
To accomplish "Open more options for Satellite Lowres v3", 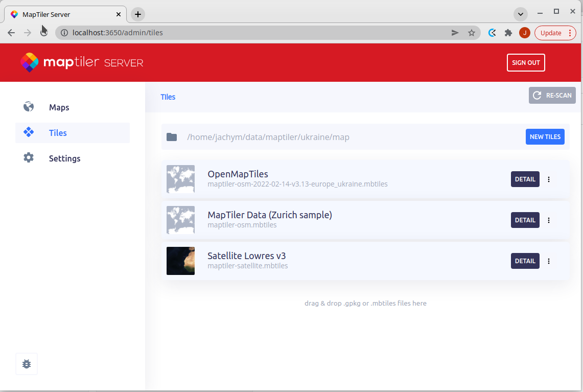I will tap(549, 261).
